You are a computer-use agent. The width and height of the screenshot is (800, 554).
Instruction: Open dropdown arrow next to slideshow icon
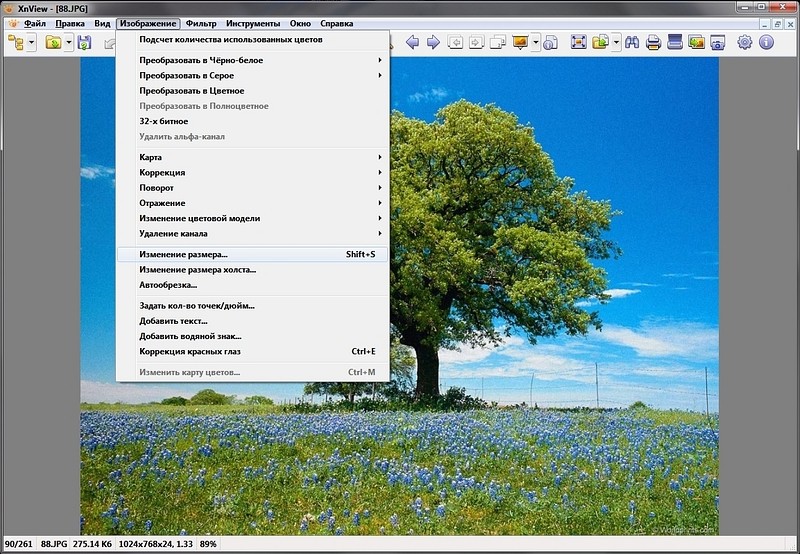click(537, 42)
